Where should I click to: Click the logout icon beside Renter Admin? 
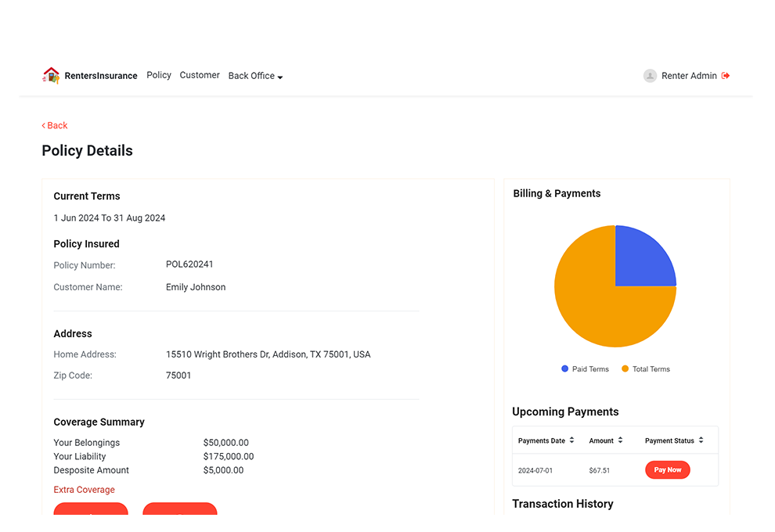click(726, 76)
